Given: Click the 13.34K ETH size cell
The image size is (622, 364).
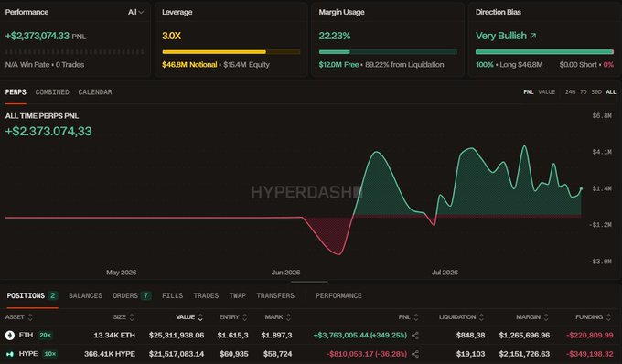Looking at the screenshot, I should pyautogui.click(x=114, y=336).
